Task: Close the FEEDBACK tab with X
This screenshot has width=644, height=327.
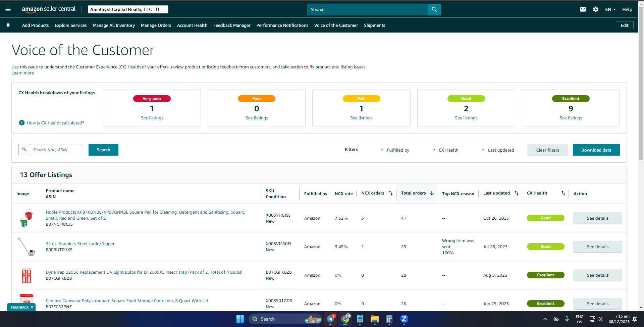Action: coord(32,307)
